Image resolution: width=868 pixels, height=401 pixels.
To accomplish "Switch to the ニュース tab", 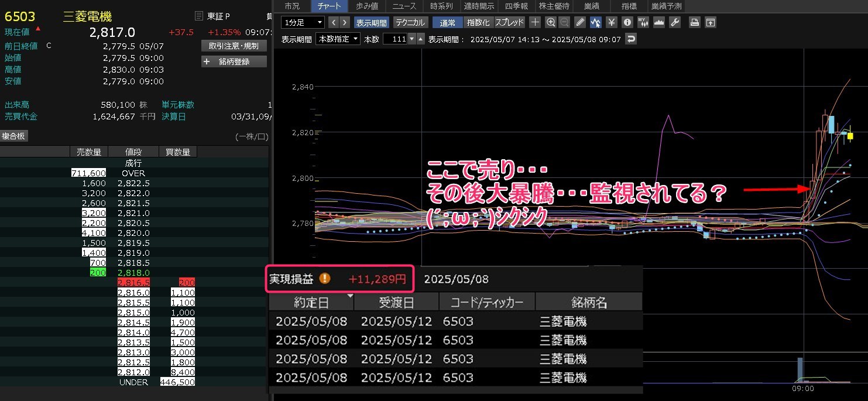I will 404,6.
